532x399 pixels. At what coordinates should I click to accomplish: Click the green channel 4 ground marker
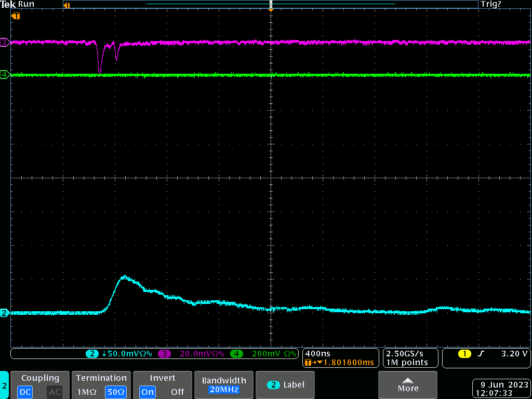tap(5, 75)
